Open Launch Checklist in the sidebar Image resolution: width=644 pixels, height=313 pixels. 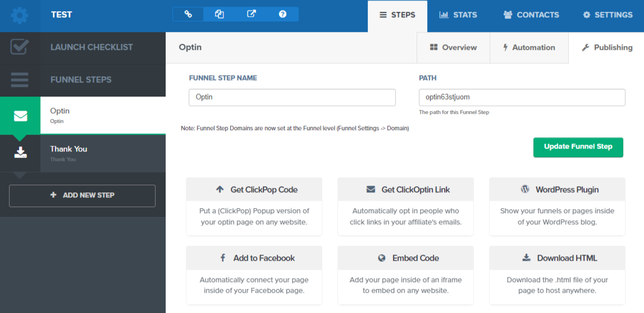[x=83, y=47]
